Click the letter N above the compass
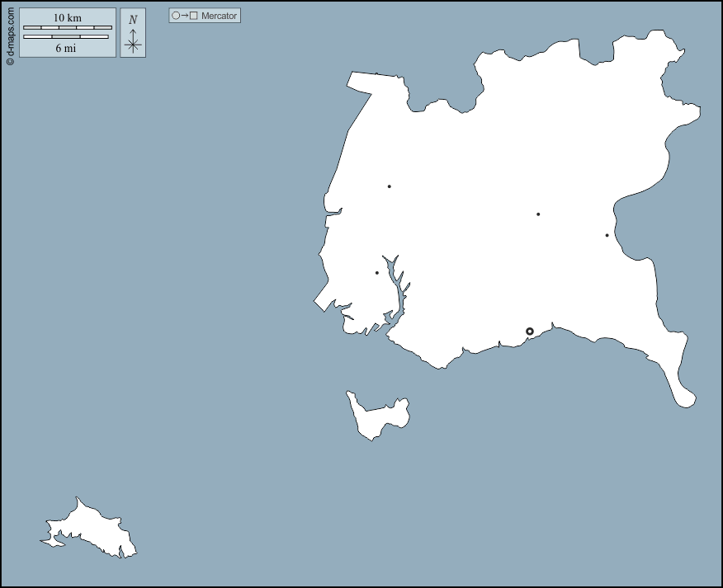The image size is (723, 588). click(133, 20)
